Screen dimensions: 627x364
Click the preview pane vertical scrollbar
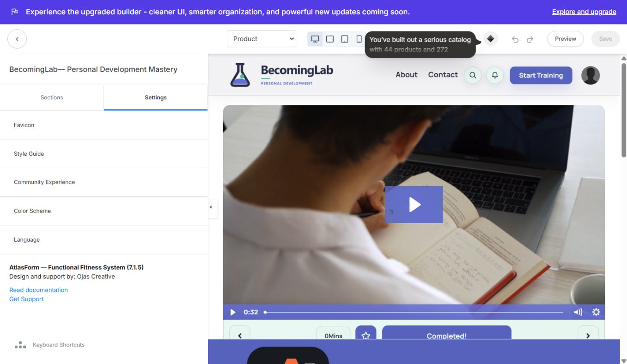pos(624,110)
